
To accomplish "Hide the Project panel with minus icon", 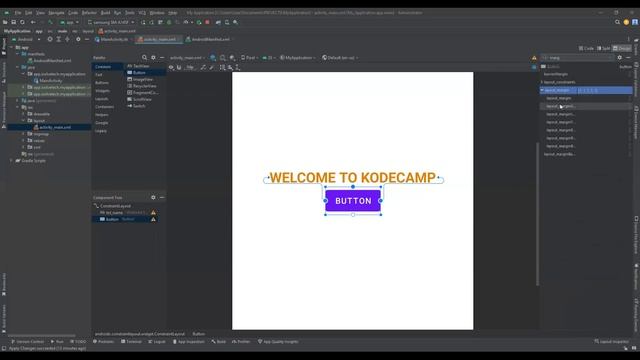I will click(x=87, y=40).
